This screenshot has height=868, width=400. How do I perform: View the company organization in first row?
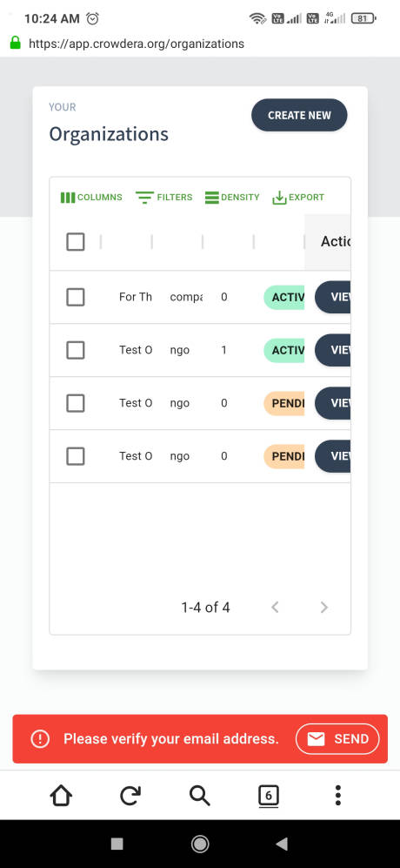(x=332, y=297)
